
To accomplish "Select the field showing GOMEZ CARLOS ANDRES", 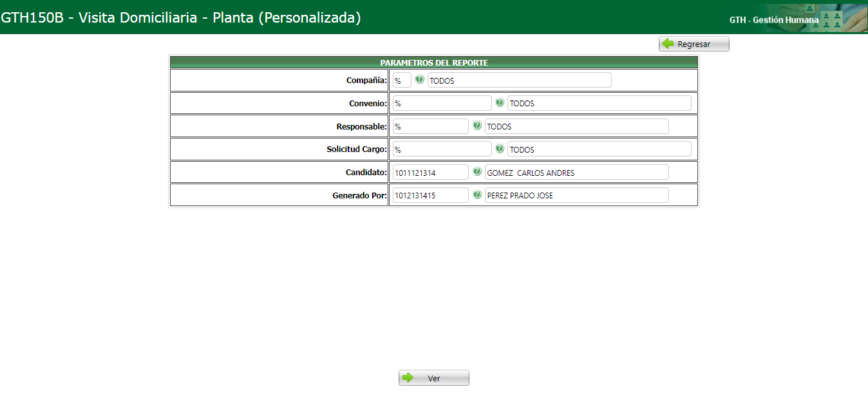I will 577,172.
